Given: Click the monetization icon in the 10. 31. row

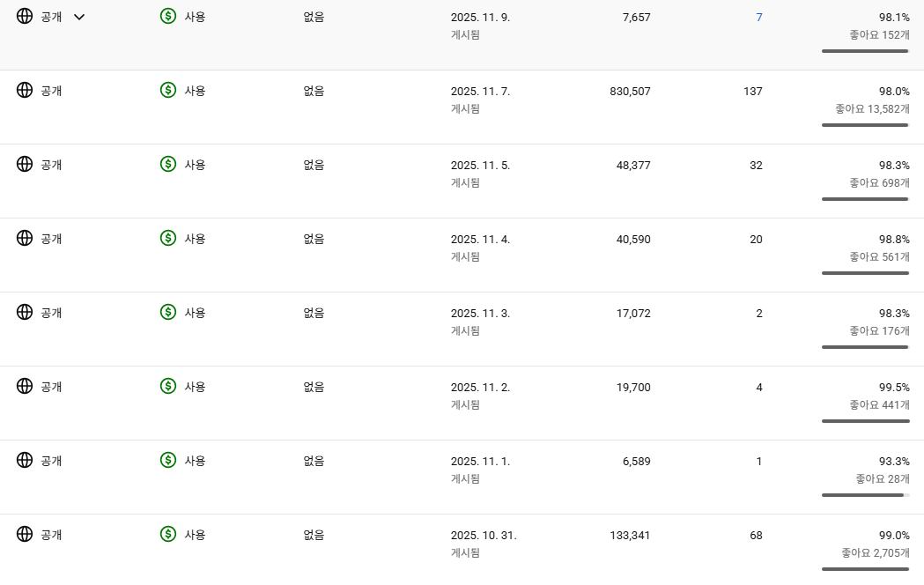Looking at the screenshot, I should pos(168,534).
